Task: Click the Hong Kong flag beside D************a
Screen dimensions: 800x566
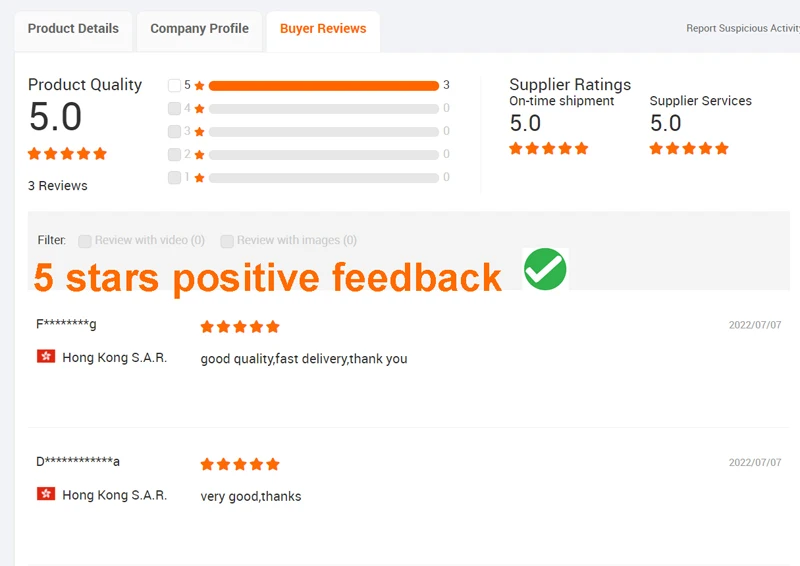Action: coord(46,495)
